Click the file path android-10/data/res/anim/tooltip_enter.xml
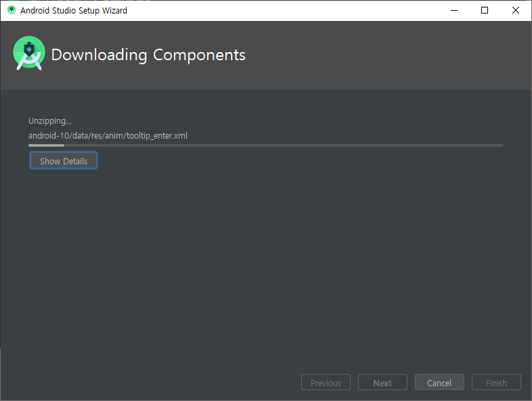532x401 pixels. 108,136
